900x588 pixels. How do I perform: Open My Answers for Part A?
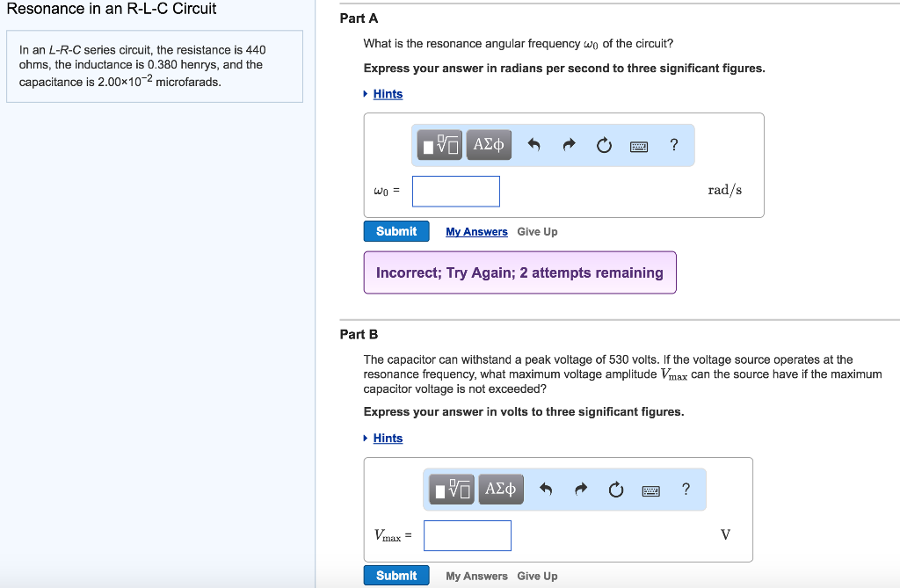pos(476,231)
